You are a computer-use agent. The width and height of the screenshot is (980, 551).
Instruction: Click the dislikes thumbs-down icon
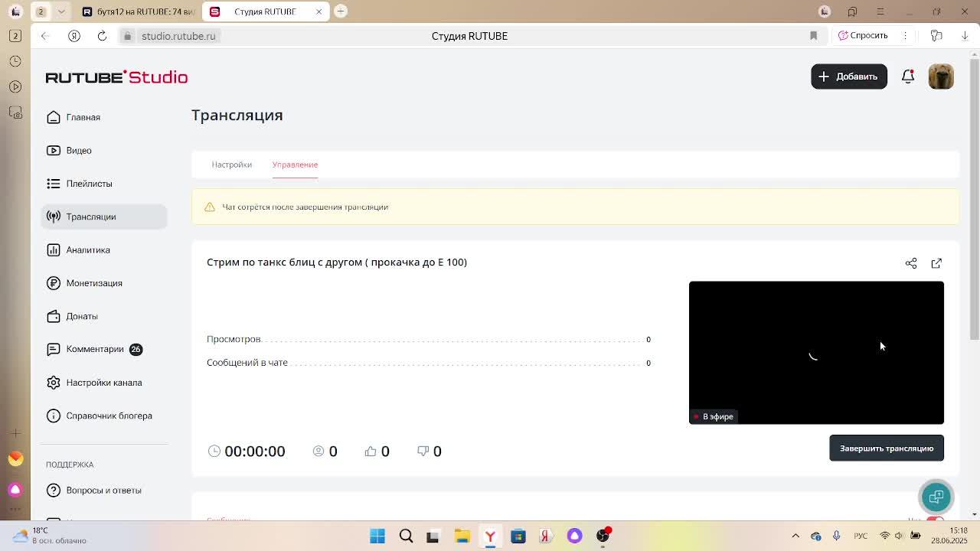pyautogui.click(x=423, y=452)
